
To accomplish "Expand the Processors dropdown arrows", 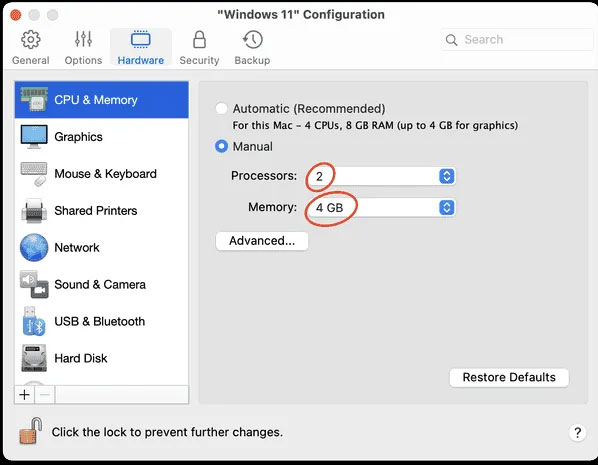I will click(447, 176).
